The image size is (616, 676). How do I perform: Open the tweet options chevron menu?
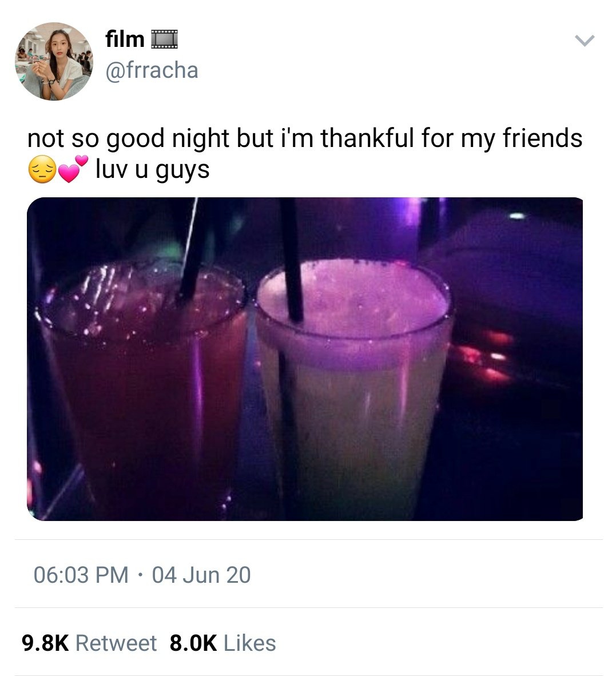click(585, 41)
